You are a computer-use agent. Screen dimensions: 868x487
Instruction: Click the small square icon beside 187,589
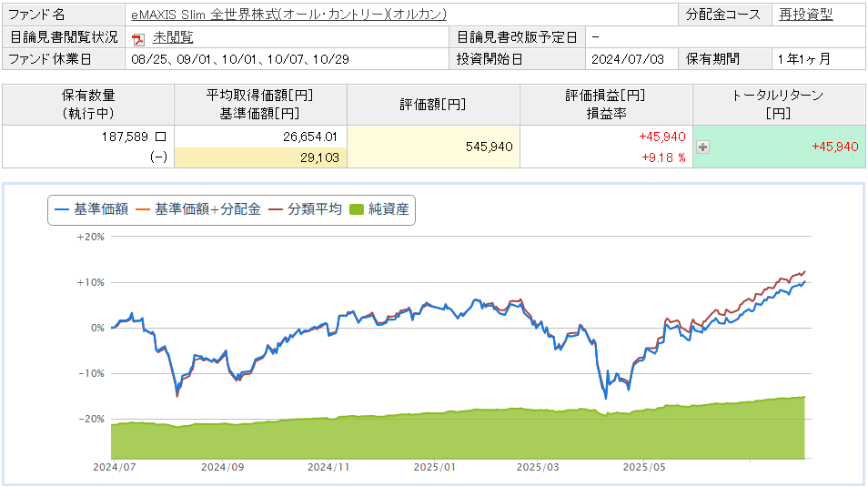160,137
